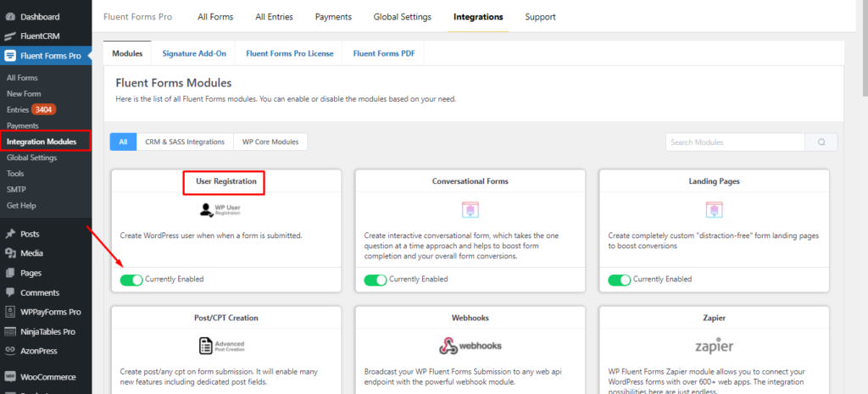Click the Posts pin icon
Screen dimensions: 868x394
[x=10, y=234]
